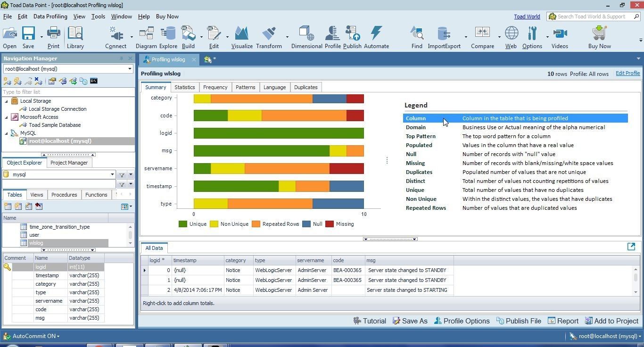644x347 pixels.
Task: Open Profile Options
Action: pyautogui.click(x=462, y=321)
